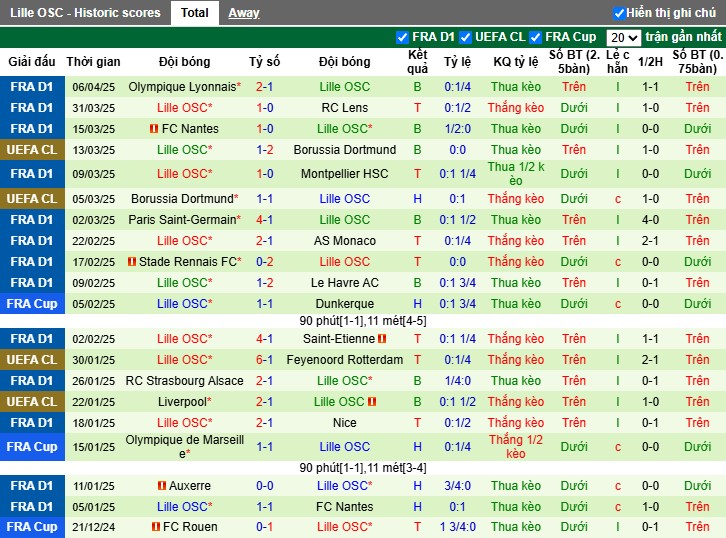Switch to the Away tab
Screen dimensions: 726x538
click(244, 13)
